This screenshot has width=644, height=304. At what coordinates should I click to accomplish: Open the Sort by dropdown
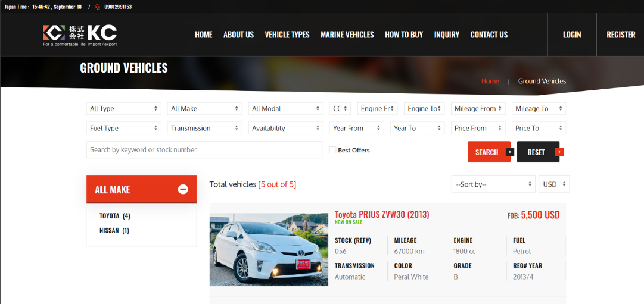click(x=493, y=184)
